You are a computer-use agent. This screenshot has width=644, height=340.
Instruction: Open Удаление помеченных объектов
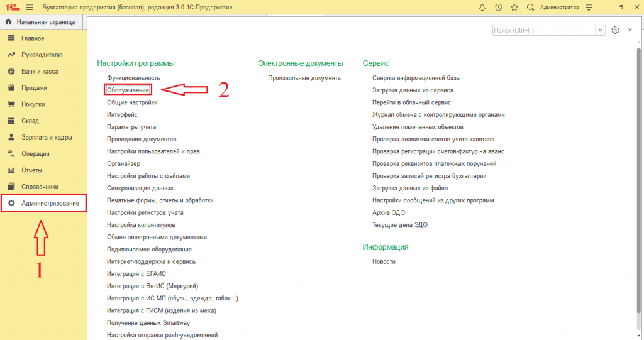[x=418, y=127]
